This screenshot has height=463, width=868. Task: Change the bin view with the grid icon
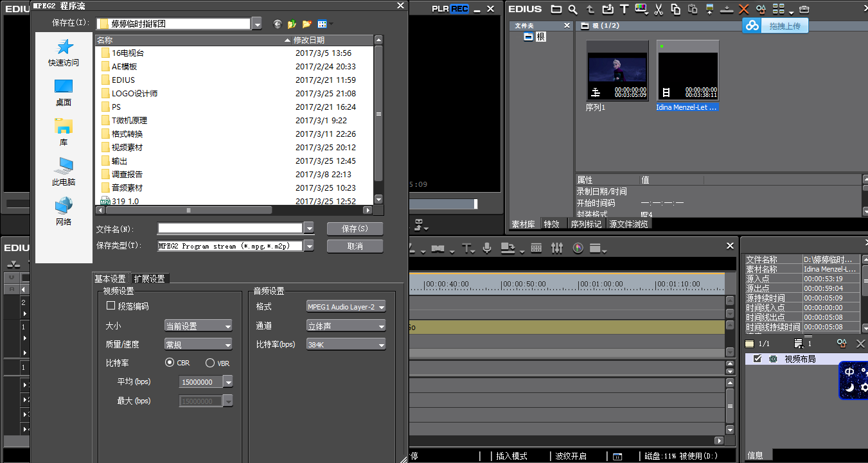(x=779, y=9)
